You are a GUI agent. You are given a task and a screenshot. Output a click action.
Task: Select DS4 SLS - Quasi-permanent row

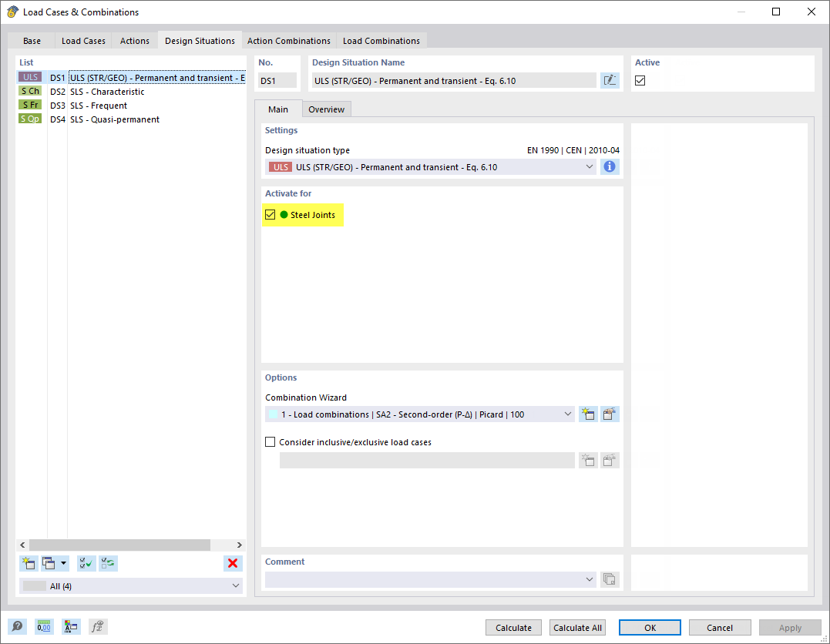click(131, 119)
